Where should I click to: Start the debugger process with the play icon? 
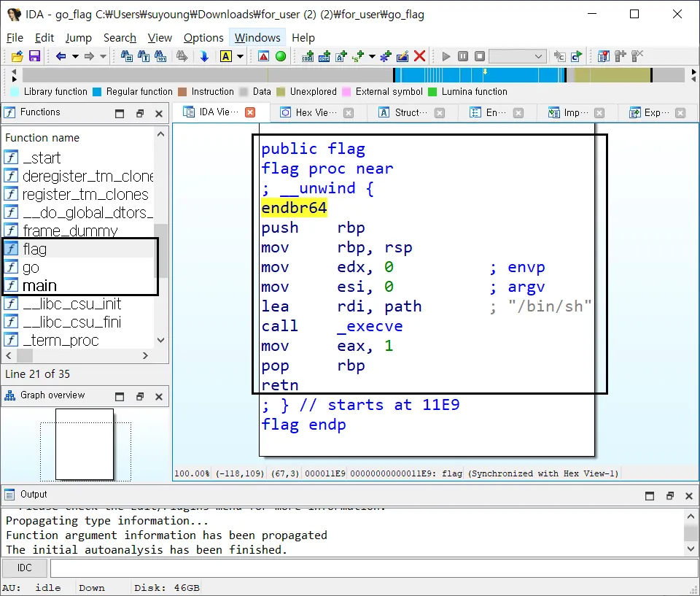pyautogui.click(x=446, y=56)
